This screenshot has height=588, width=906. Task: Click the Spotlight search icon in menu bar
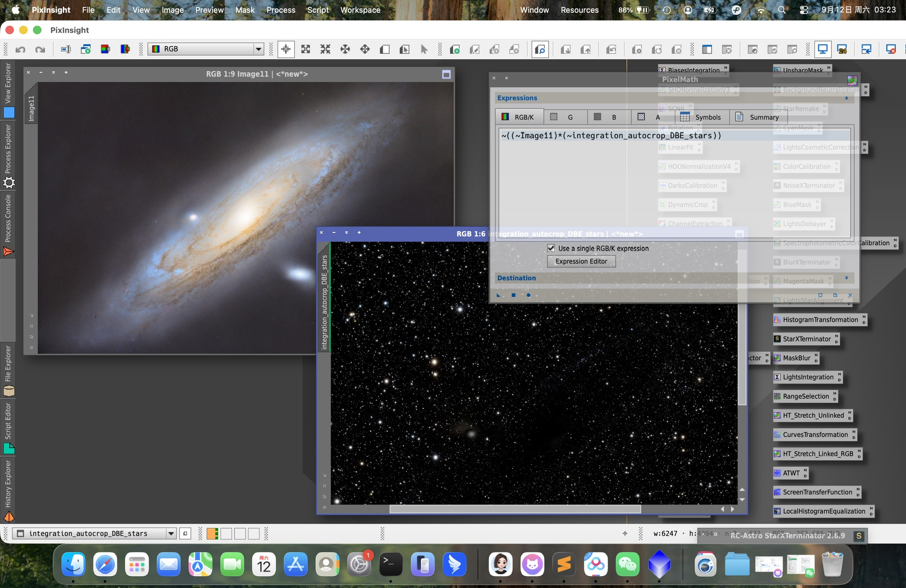click(782, 10)
